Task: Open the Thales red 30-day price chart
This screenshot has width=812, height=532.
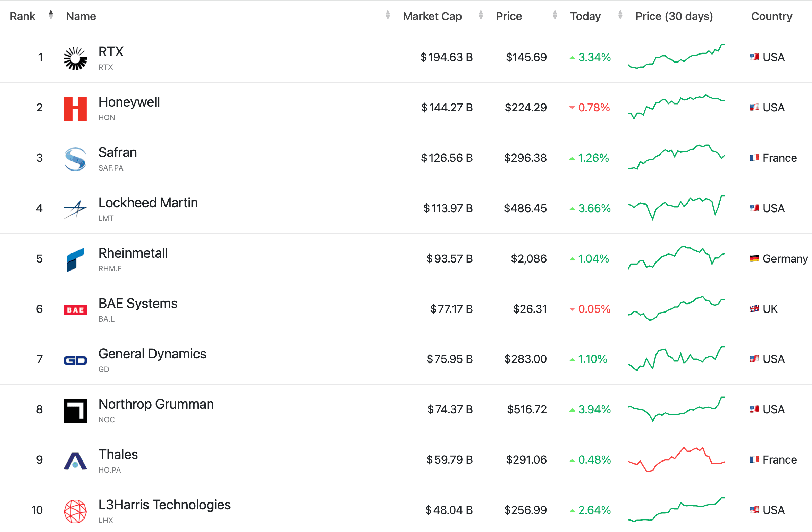Action: coord(676,459)
